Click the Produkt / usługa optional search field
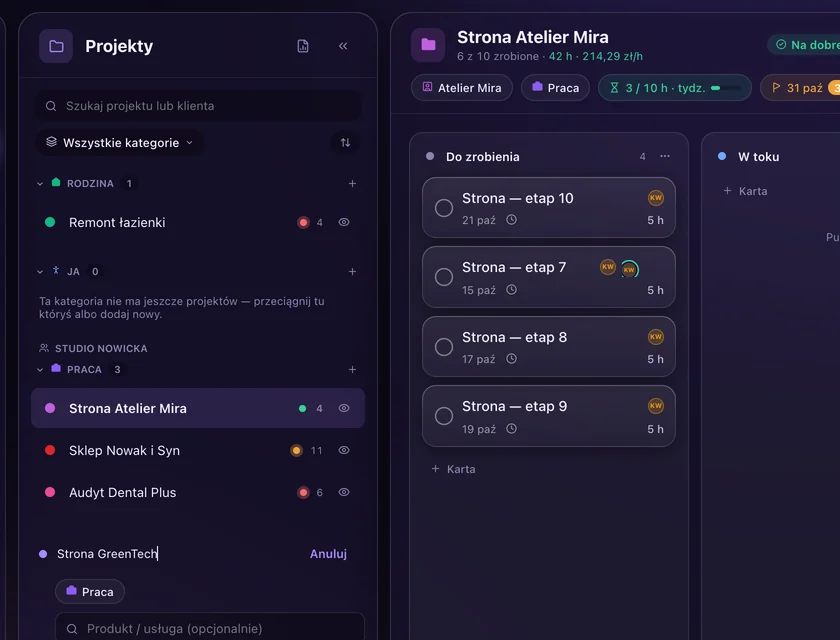Viewport: 840px width, 640px height. [210, 628]
